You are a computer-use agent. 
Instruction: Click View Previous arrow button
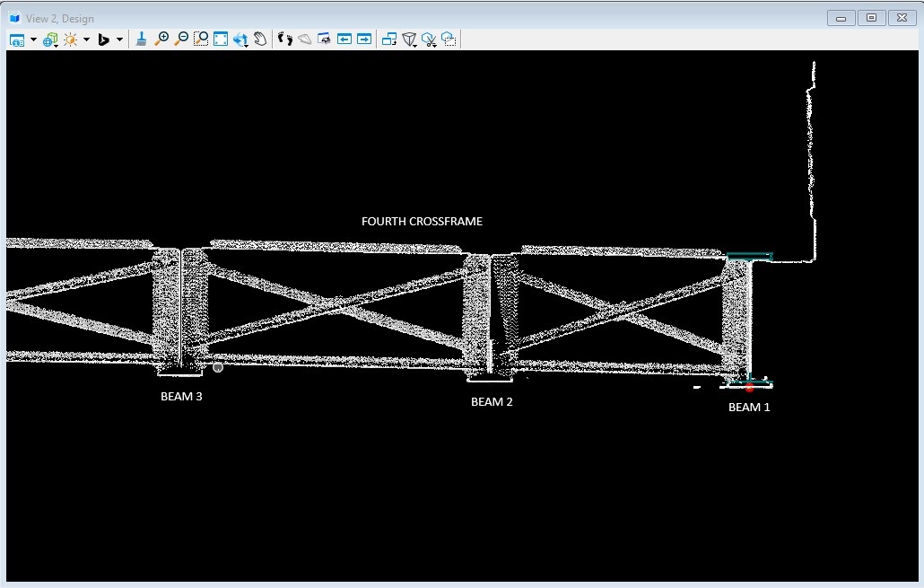[344, 39]
